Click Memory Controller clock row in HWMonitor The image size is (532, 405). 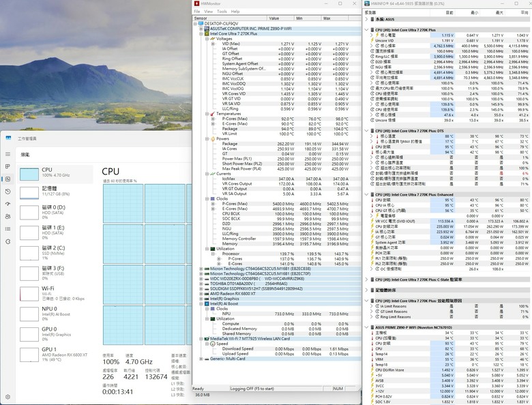285,239
